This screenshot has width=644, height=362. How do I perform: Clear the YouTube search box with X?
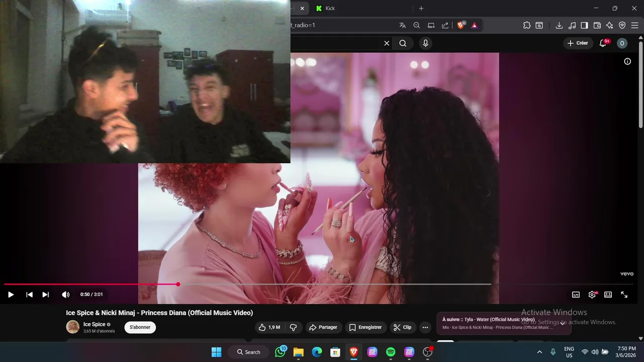click(386, 43)
